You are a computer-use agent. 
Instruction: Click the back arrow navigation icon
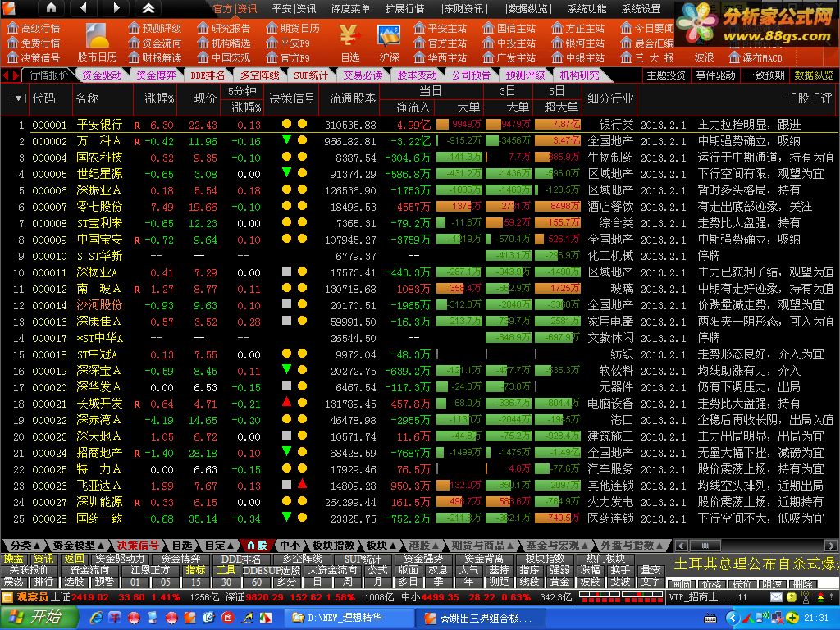point(83,8)
